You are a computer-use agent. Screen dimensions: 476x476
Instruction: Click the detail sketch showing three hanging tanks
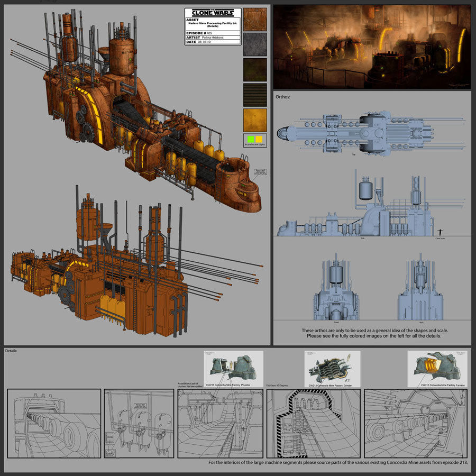pos(139,424)
